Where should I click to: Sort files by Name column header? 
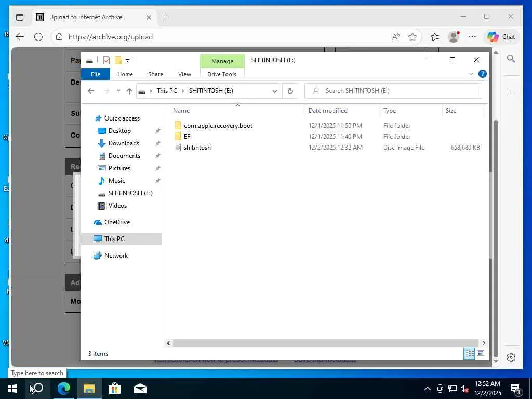click(x=181, y=111)
